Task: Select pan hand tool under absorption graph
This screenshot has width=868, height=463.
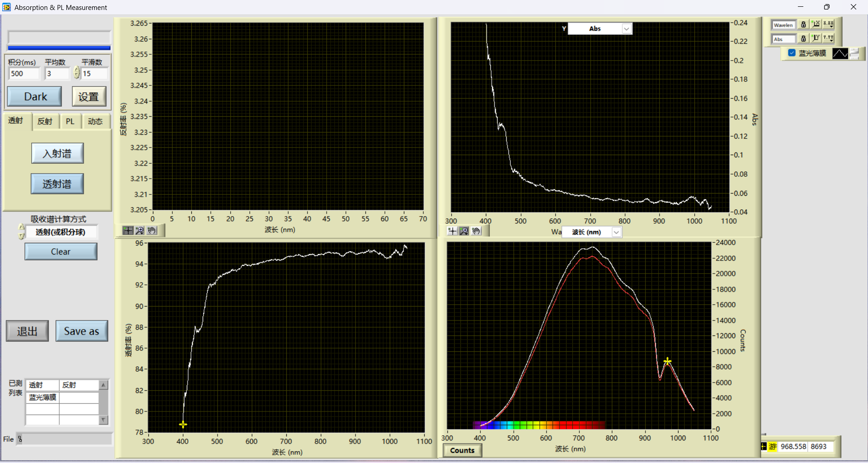Action: [x=476, y=231]
